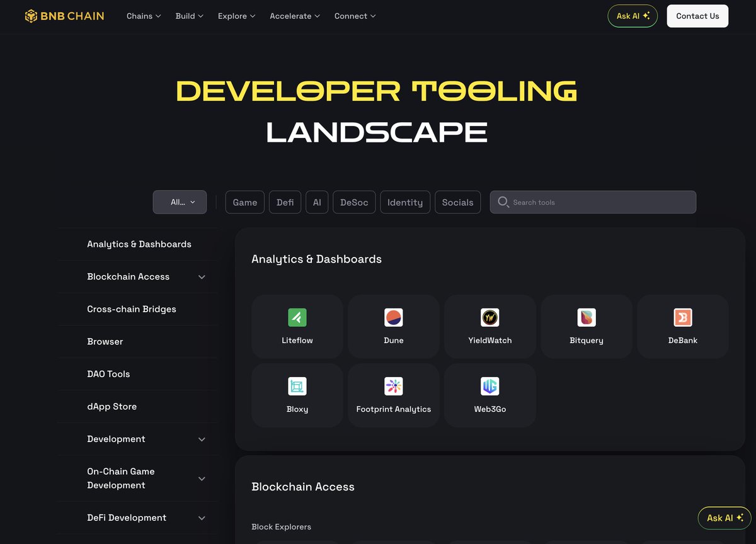756x544 pixels.
Task: Open the YieldWatch tool icon
Action: [490, 317]
